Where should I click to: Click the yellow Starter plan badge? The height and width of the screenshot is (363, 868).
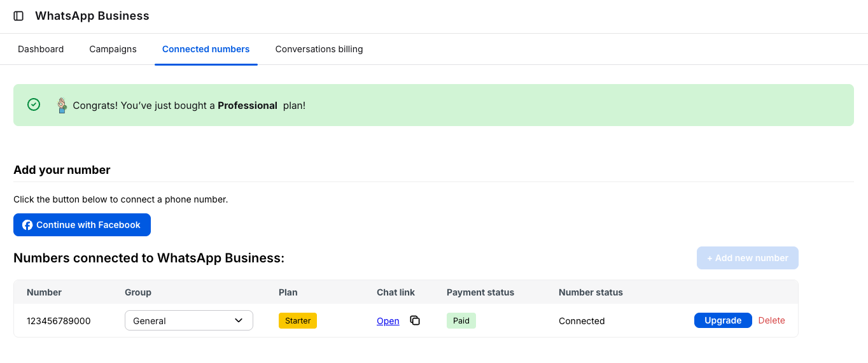click(297, 320)
